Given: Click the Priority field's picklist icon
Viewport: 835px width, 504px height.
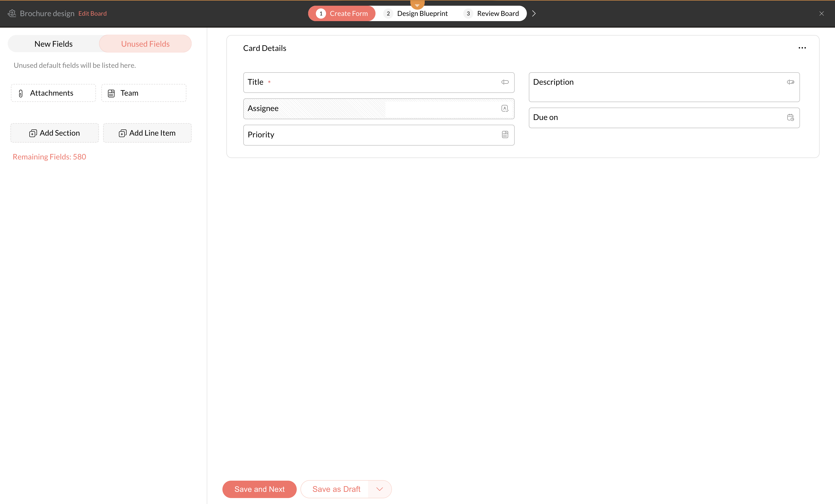Looking at the screenshot, I should (x=505, y=134).
